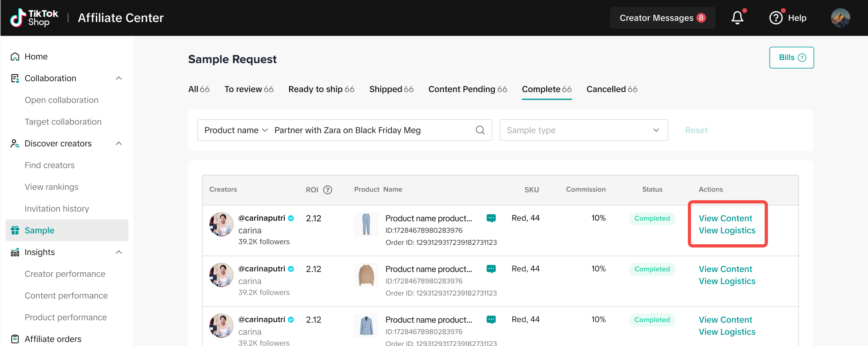Click the notification bell icon
The width and height of the screenshot is (868, 346).
737,18
